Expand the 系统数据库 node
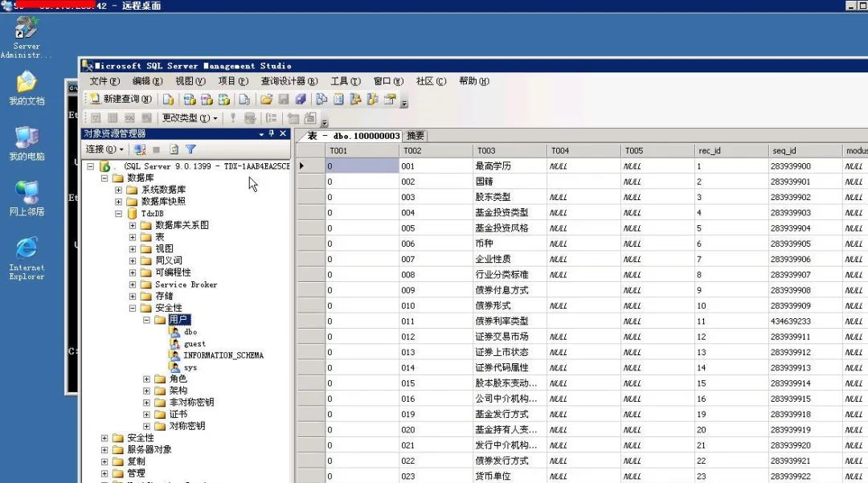Image resolution: width=868 pixels, height=483 pixels. point(118,190)
